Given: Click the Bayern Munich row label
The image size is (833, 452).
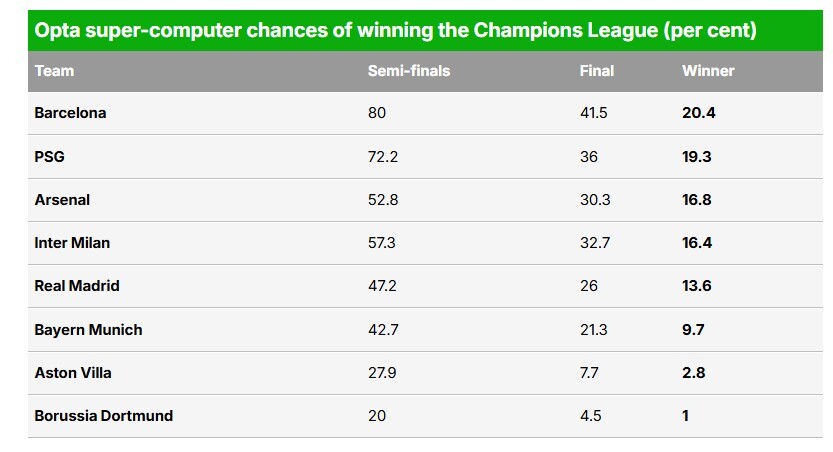Looking at the screenshot, I should (x=88, y=330).
